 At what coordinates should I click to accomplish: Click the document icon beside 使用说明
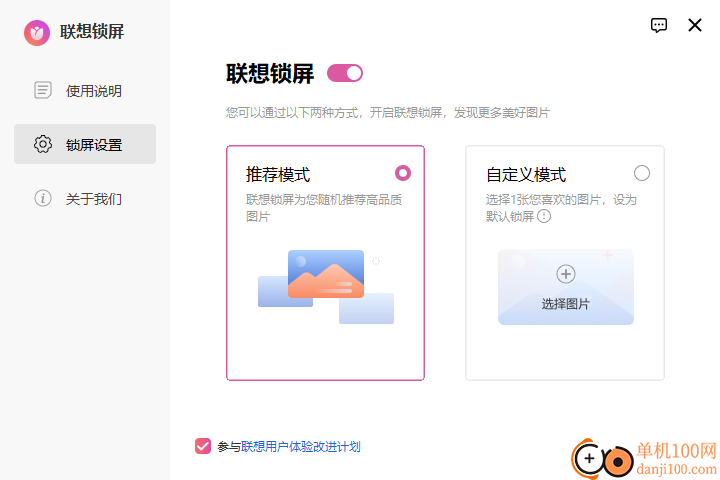click(43, 90)
